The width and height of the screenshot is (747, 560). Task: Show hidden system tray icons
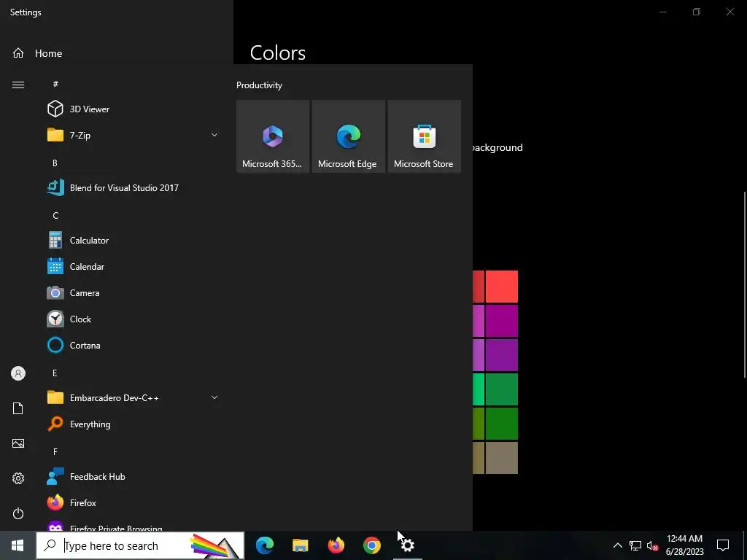[617, 545]
